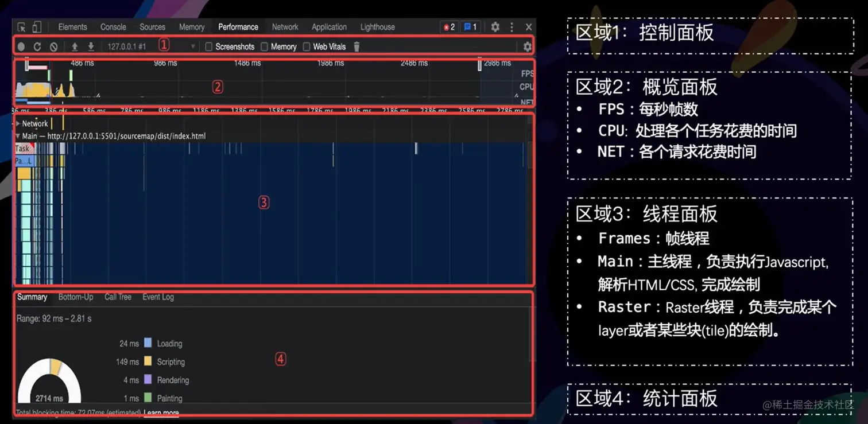The height and width of the screenshot is (424, 868).
Task: Click the FPS overview label
Action: point(527,74)
